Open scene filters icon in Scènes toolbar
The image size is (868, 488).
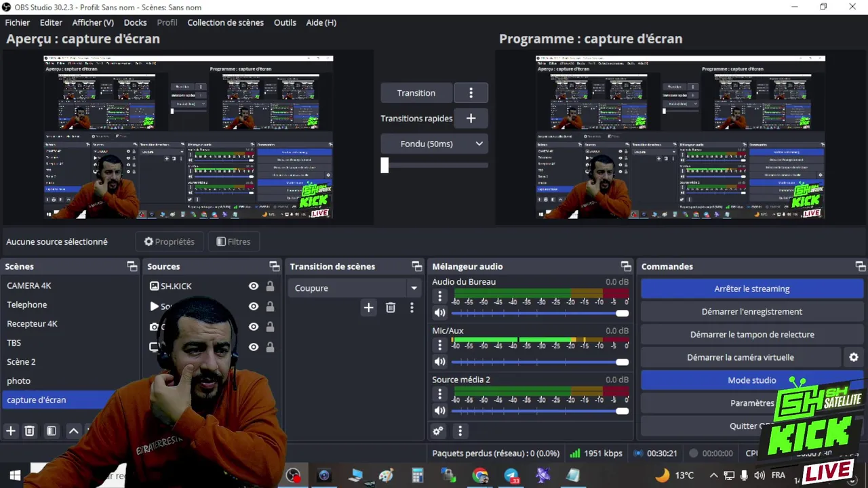point(52,431)
